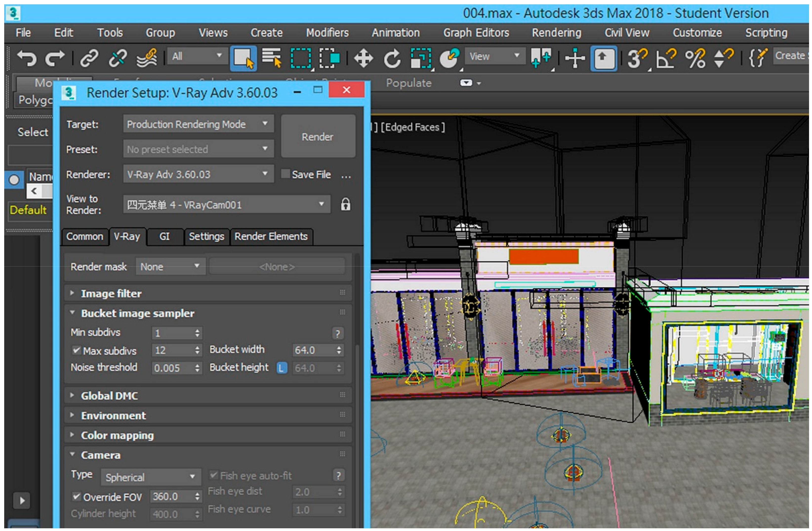
Task: Expand the Image filter rollout
Action: click(208, 293)
